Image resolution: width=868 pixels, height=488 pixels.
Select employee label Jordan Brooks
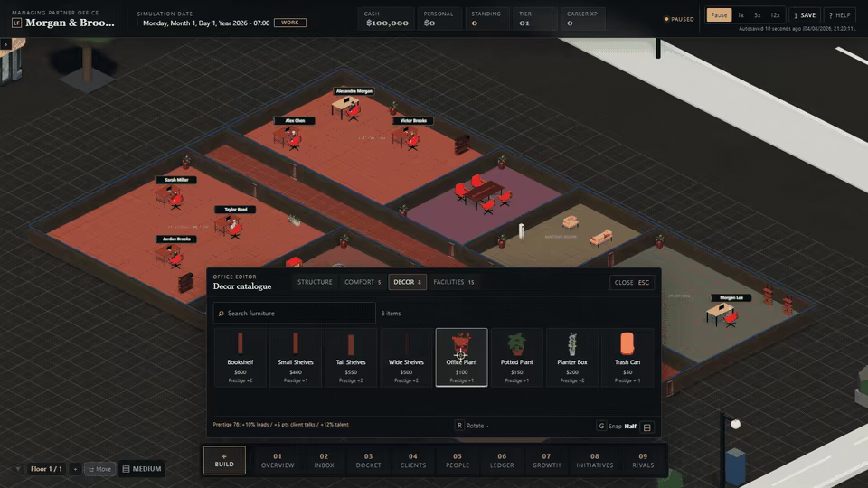[x=176, y=239]
